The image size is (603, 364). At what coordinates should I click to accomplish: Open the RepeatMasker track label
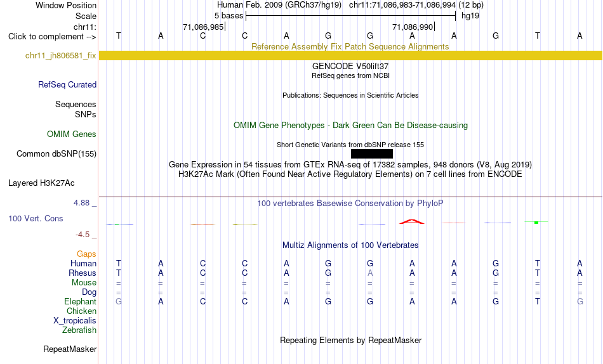click(70, 349)
